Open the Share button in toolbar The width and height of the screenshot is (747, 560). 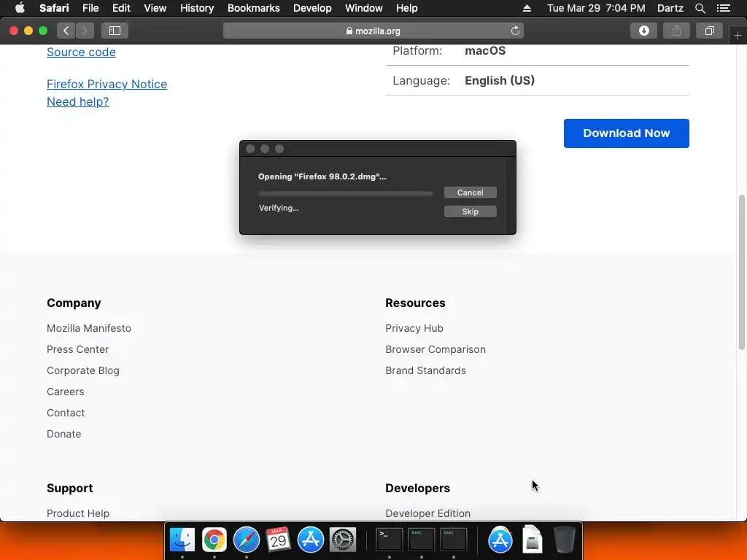pyautogui.click(x=676, y=31)
